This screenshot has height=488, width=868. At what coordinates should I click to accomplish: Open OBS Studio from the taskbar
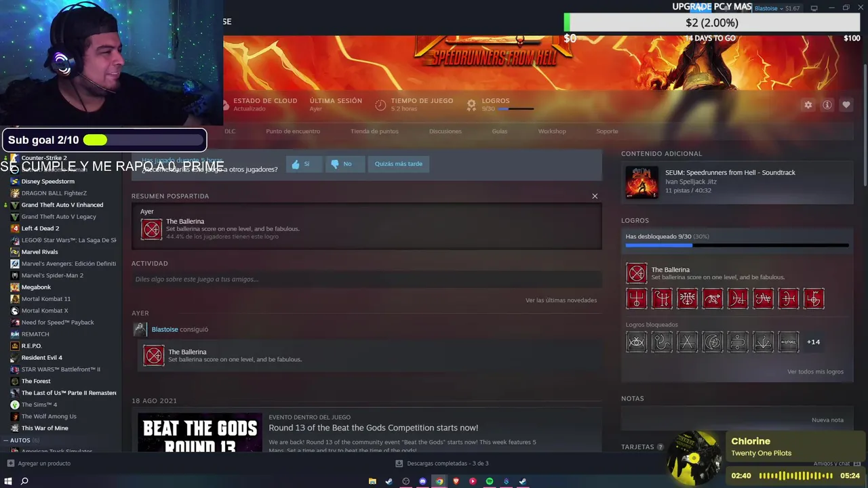pos(406,481)
